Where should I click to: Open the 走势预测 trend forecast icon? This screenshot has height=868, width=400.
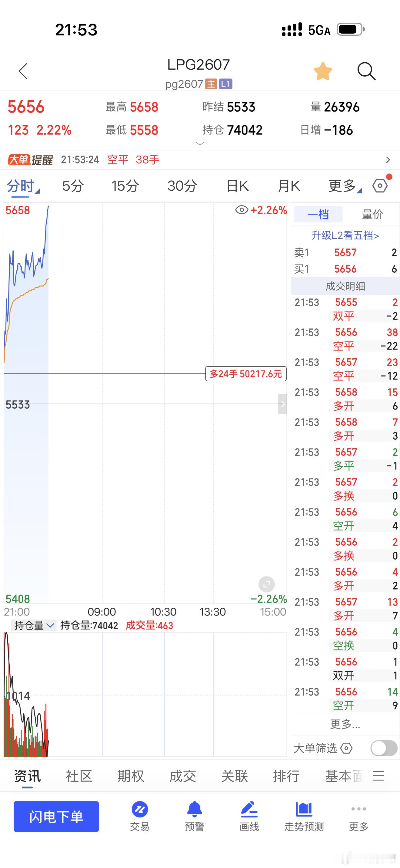304,817
